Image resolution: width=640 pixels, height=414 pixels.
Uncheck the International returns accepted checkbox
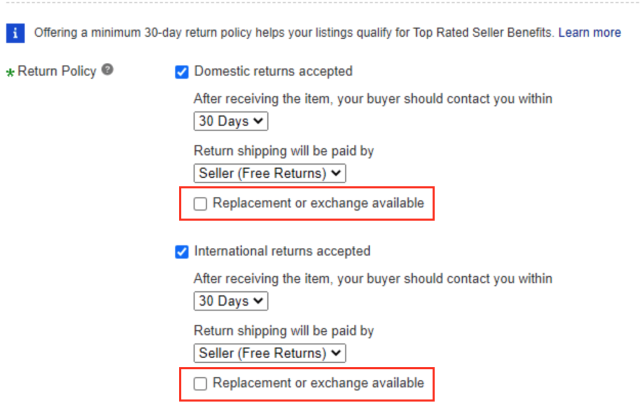pos(182,252)
